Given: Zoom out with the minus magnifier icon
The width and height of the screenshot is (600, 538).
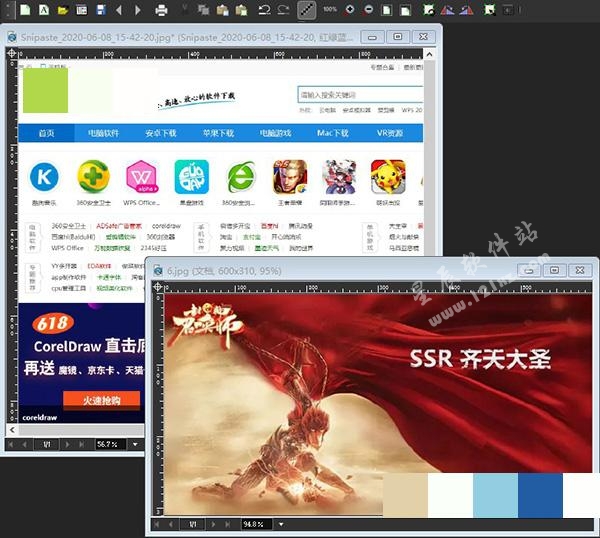Looking at the screenshot, I should [368, 10].
